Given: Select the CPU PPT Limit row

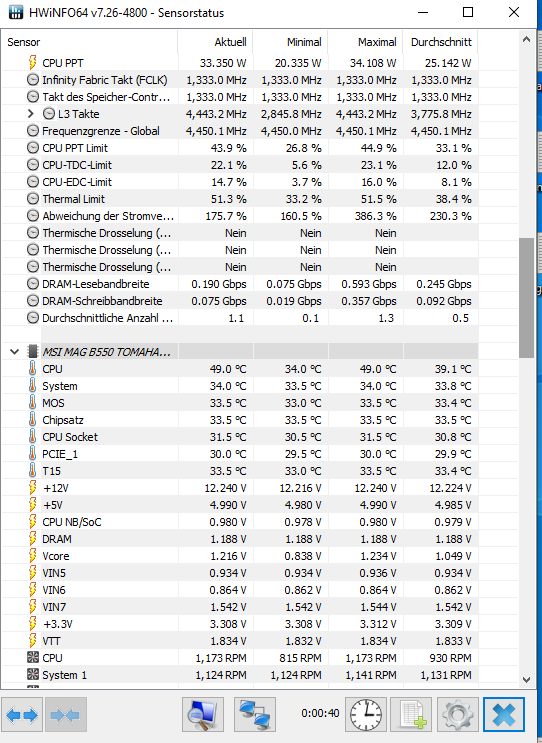Looking at the screenshot, I should click(240, 148).
